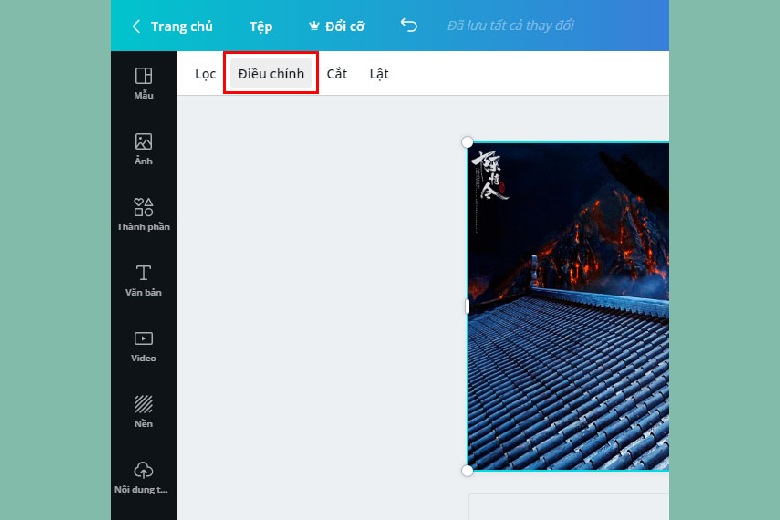Open the Mẫu templates panel
This screenshot has width=780, height=520.
(x=143, y=83)
